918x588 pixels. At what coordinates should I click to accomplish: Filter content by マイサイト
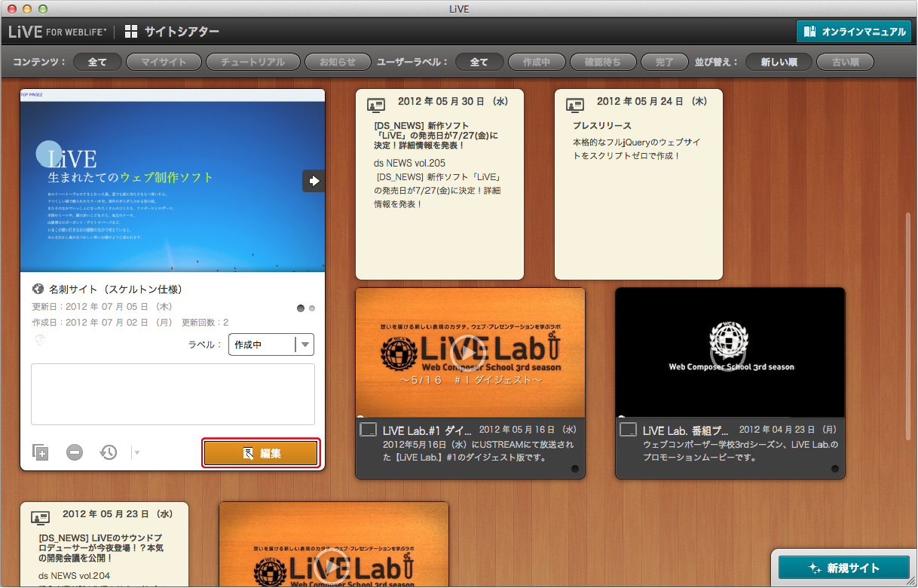[164, 62]
